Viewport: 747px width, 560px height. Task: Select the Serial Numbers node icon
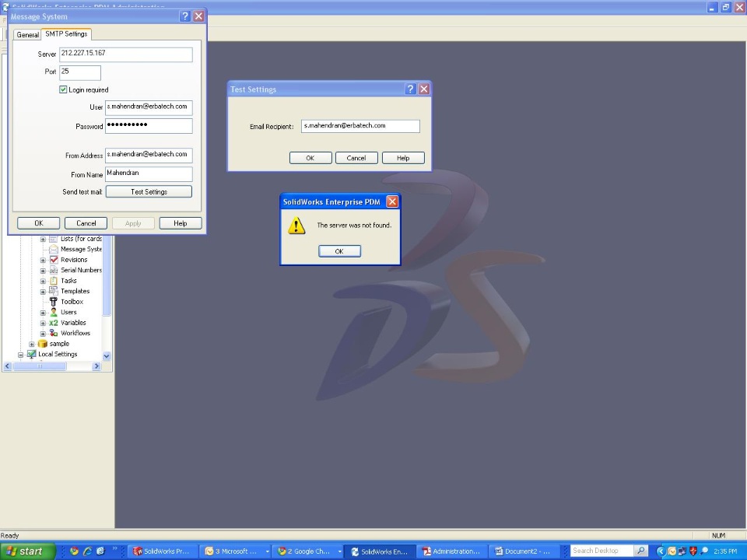click(x=54, y=270)
